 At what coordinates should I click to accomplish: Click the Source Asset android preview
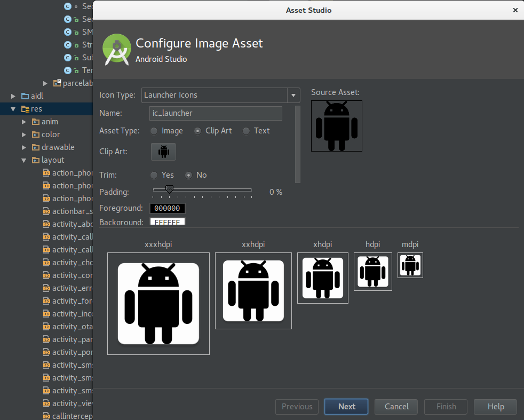(x=337, y=126)
